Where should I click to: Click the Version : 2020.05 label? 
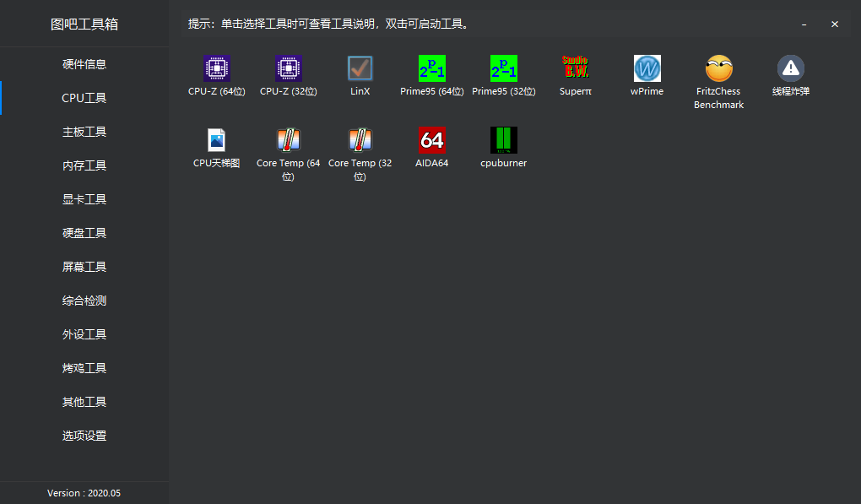click(x=84, y=493)
